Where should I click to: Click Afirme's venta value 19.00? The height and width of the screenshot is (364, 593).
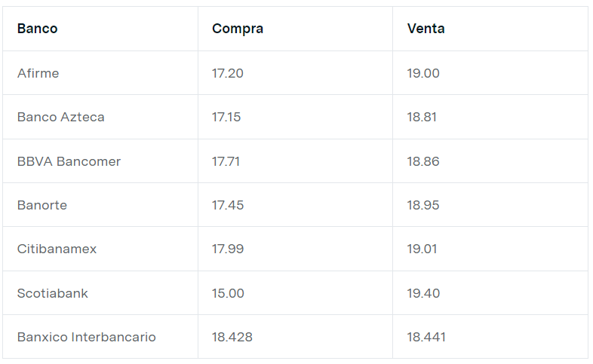tap(423, 73)
